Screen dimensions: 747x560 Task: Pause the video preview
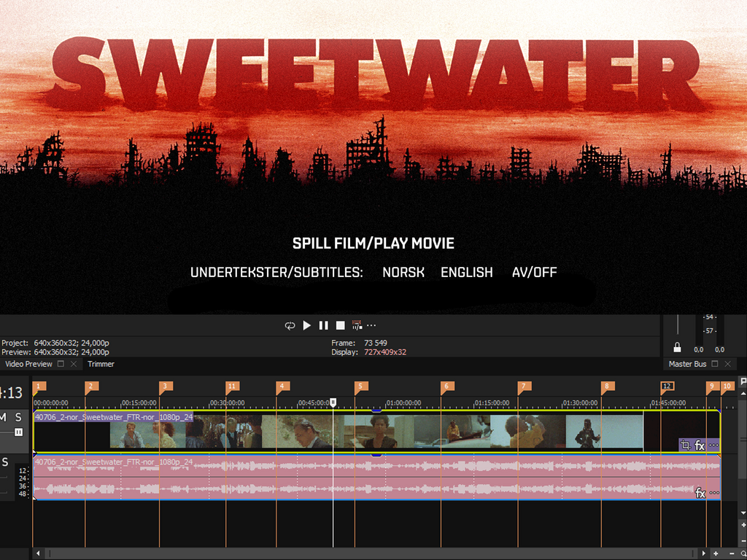tap(323, 325)
